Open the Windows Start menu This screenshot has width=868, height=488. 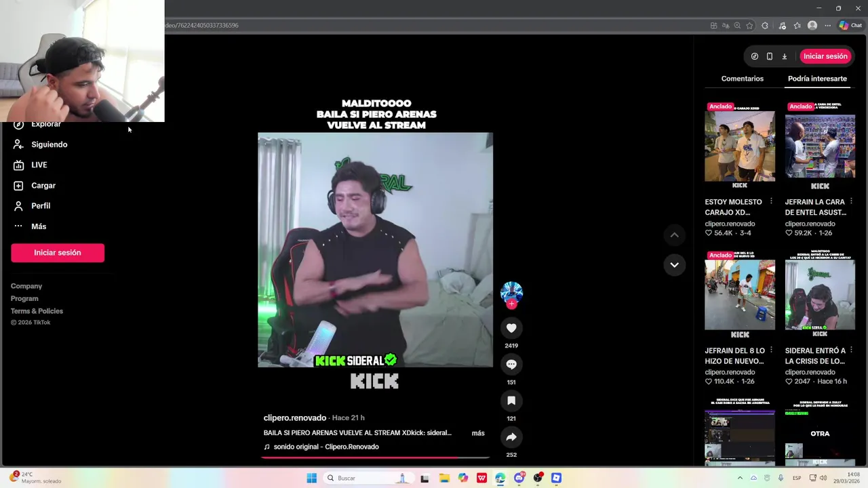[x=312, y=478]
